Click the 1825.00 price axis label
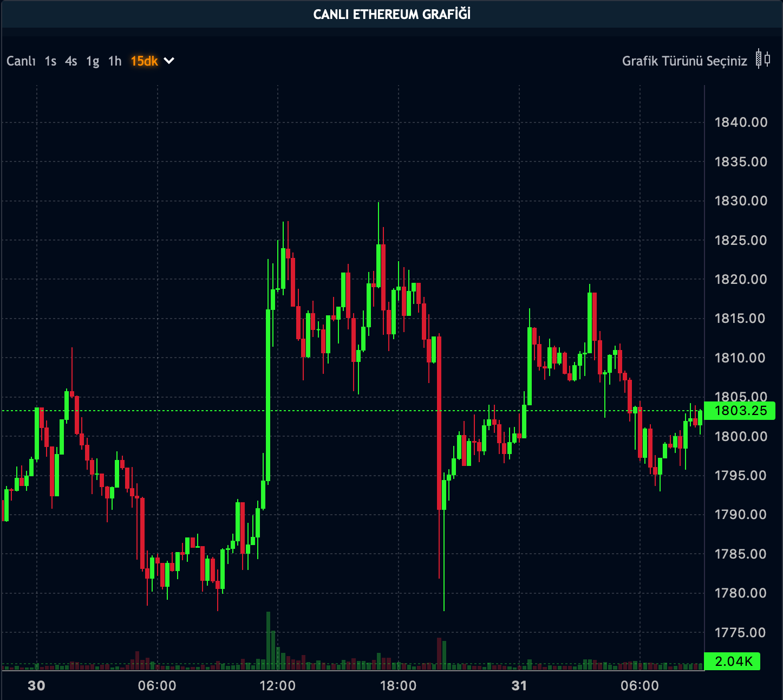 [x=741, y=240]
